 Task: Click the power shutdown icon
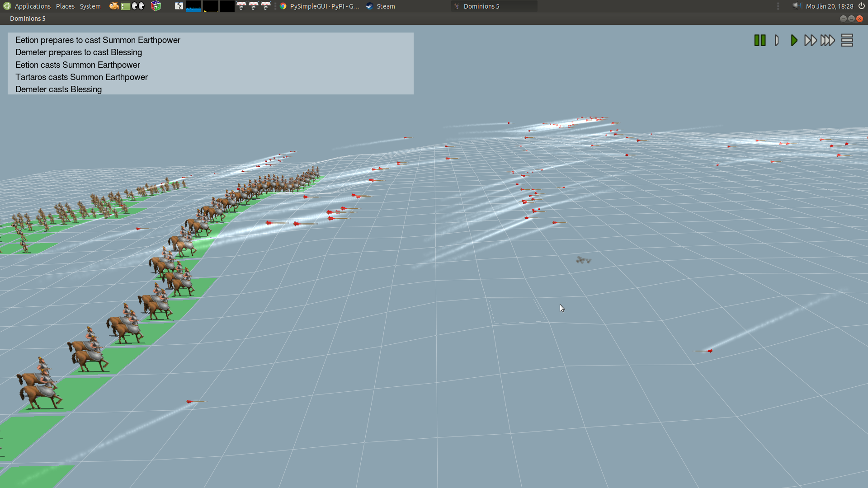point(862,6)
